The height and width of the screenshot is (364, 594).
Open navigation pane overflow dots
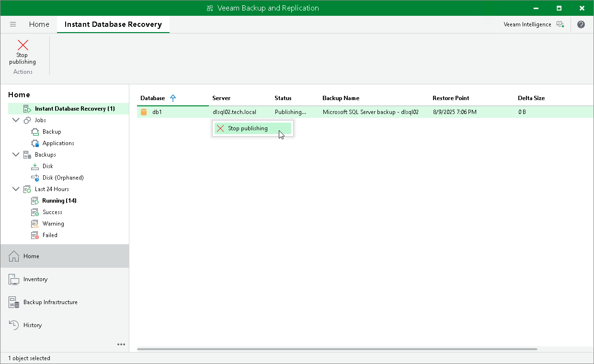point(121,344)
